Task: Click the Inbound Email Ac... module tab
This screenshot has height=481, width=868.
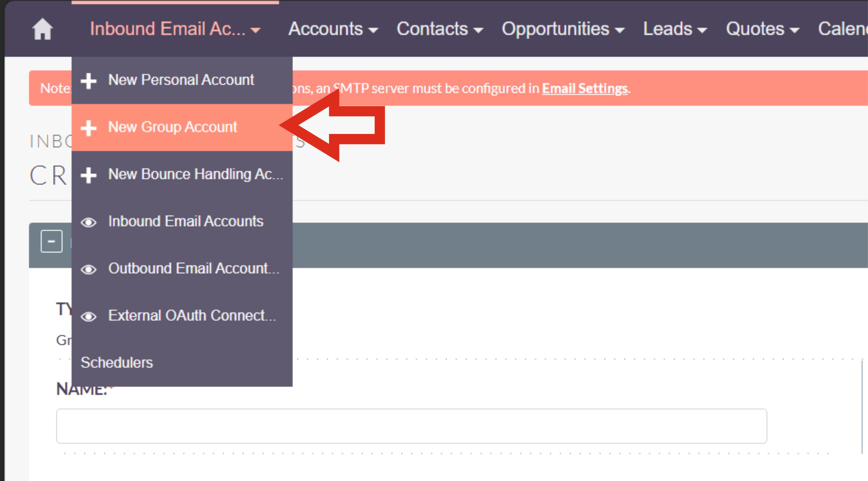Action: 175,29
